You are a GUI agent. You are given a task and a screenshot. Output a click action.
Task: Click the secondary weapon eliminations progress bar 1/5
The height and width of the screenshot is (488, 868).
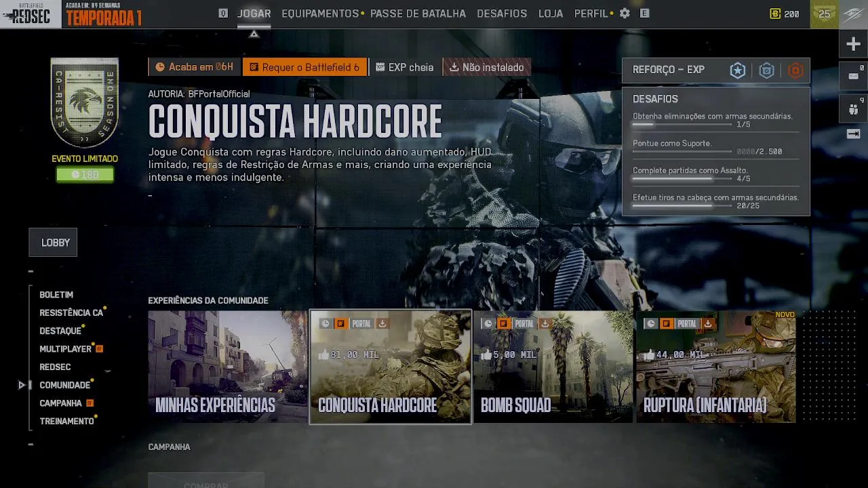682,125
